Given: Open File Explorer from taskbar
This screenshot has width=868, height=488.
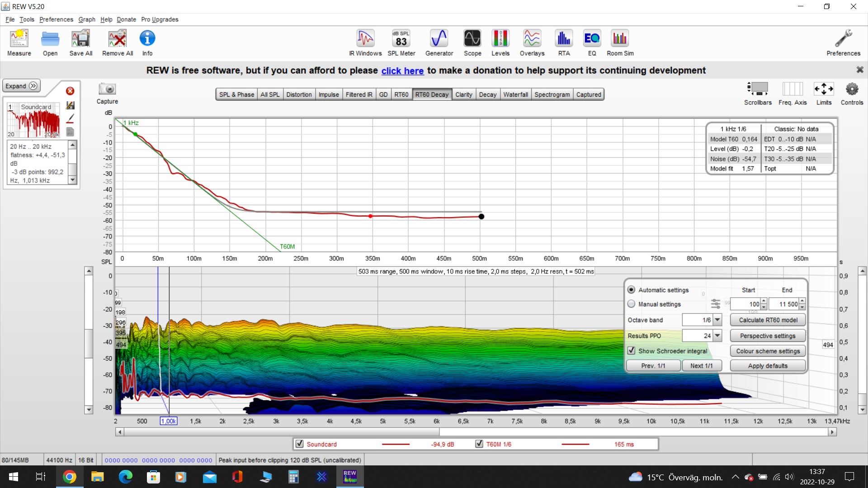Looking at the screenshot, I should 97,477.
